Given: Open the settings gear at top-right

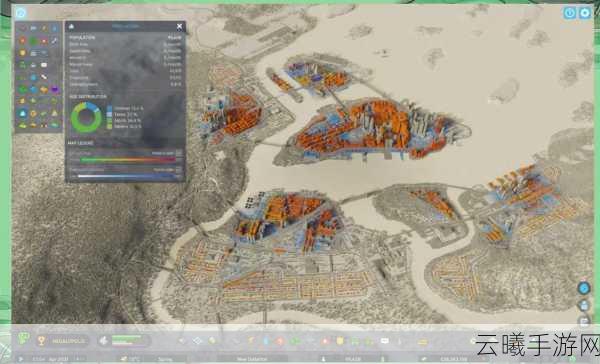Looking at the screenshot, I should pyautogui.click(x=585, y=13).
